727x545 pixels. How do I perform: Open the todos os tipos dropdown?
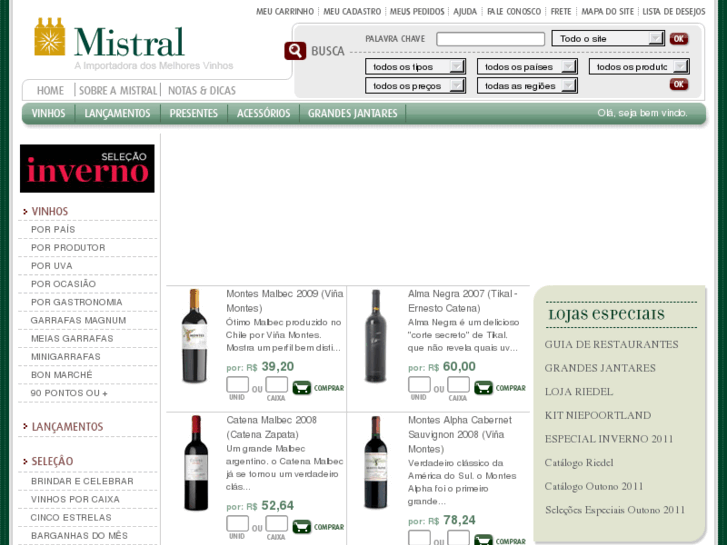coord(415,67)
